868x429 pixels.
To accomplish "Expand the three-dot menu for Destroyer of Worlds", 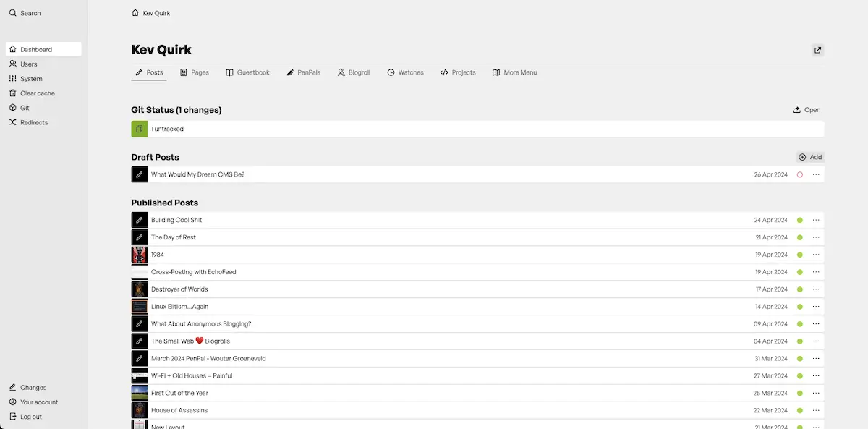I will click(816, 289).
